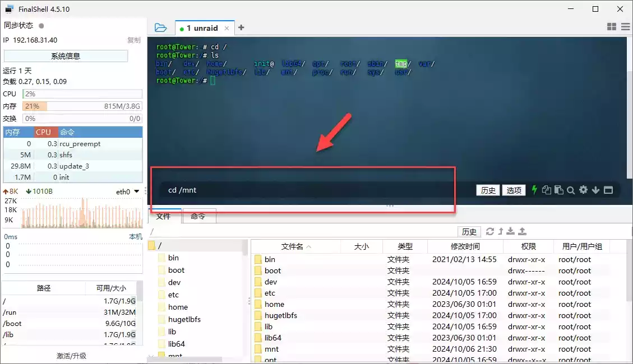The height and width of the screenshot is (364, 633).
Task: Click the 可用/大小 column header
Action: pyautogui.click(x=111, y=288)
